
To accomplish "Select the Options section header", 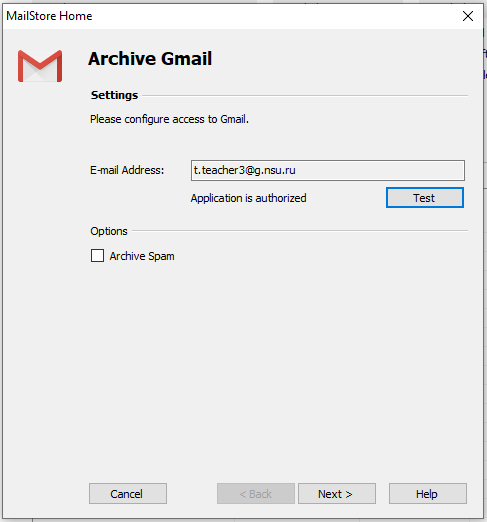I will click(109, 231).
